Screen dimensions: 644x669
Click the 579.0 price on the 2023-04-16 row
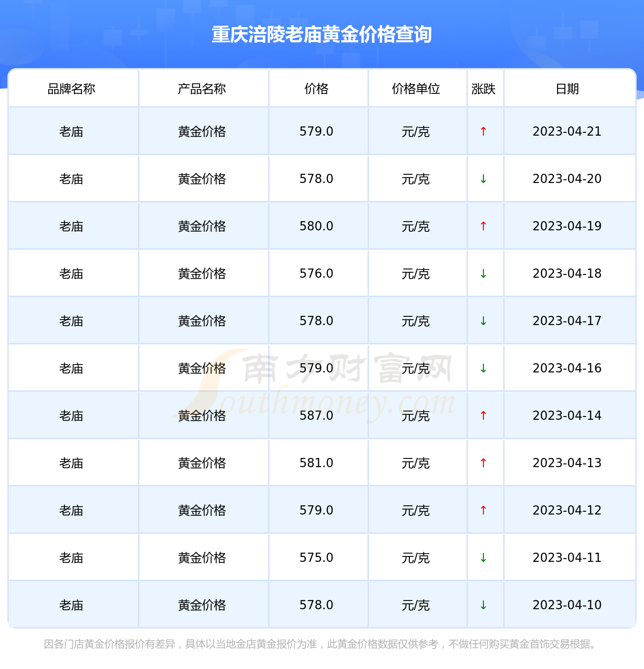click(316, 368)
